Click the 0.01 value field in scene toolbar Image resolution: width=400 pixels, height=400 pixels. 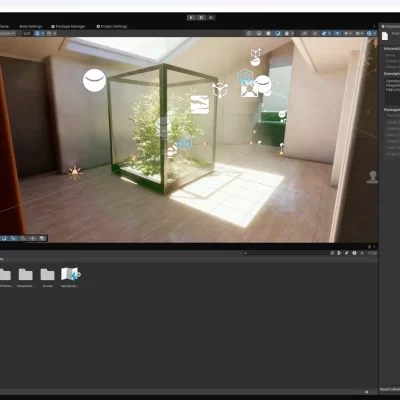click(27, 33)
